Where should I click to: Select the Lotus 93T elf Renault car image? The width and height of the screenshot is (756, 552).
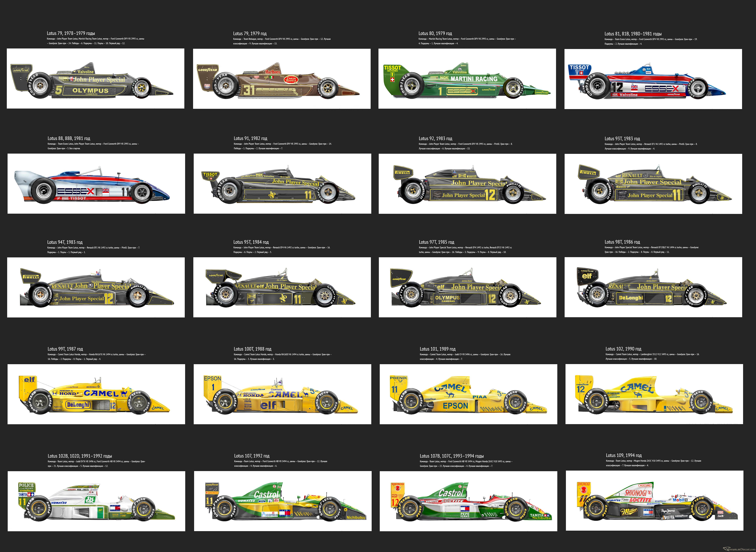point(653,184)
